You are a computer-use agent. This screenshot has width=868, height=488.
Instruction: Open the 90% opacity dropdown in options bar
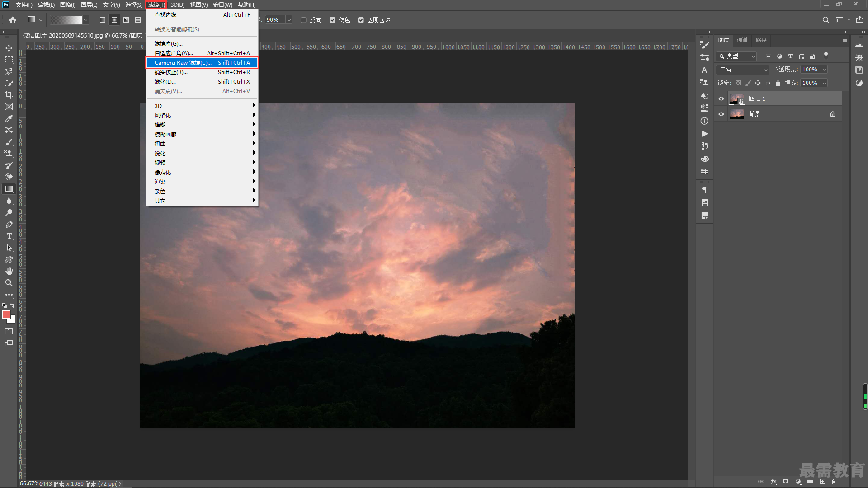tap(289, 20)
